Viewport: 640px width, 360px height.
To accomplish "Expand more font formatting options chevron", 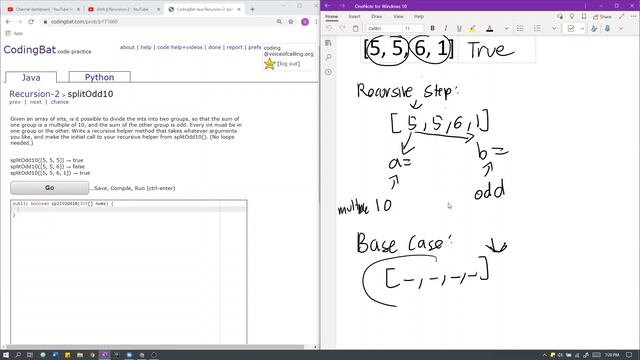I will (506, 28).
